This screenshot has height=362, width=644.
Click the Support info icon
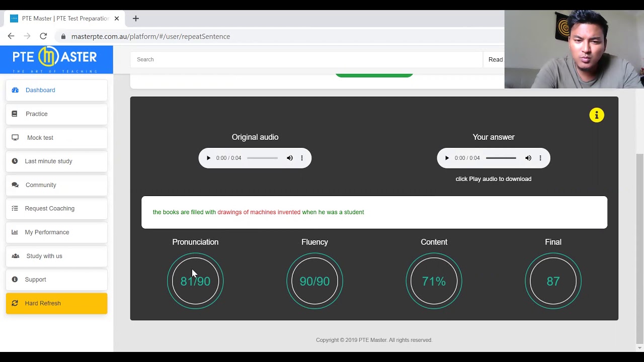click(15, 279)
